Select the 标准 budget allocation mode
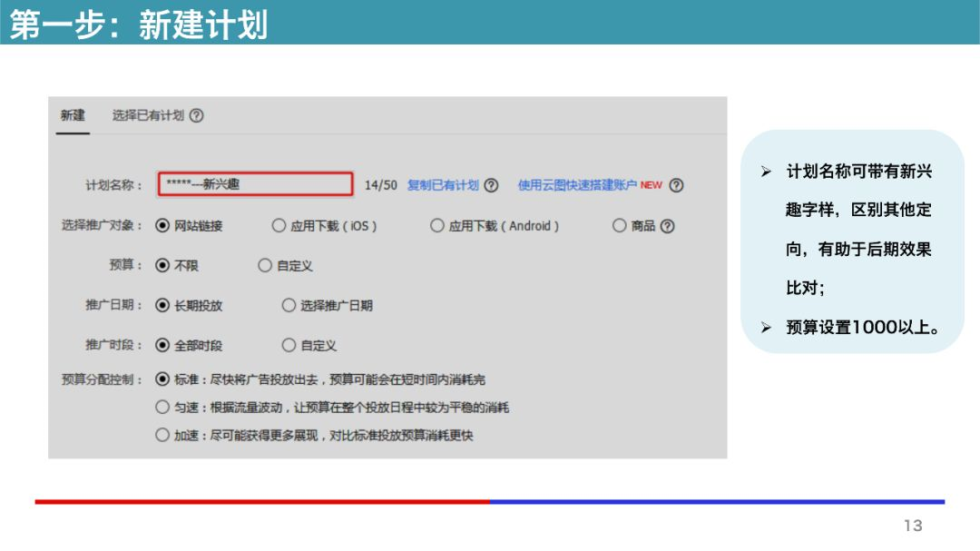This screenshot has width=980, height=551. pyautogui.click(x=162, y=379)
